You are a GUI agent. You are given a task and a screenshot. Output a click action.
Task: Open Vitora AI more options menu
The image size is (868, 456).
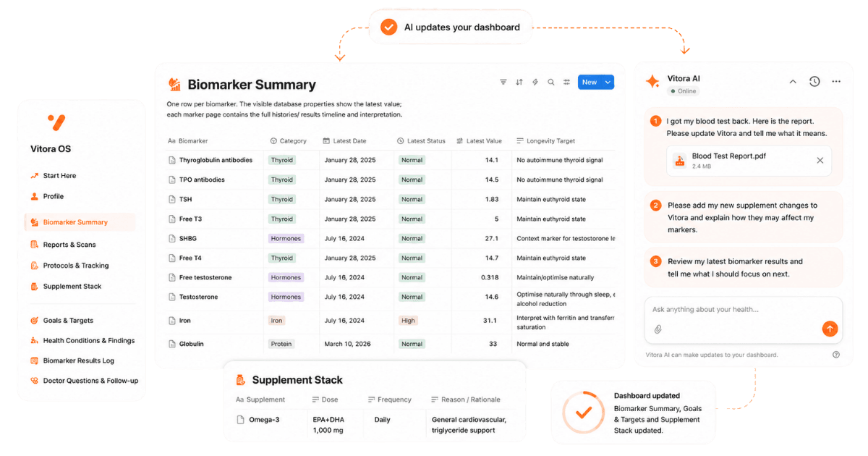point(836,82)
